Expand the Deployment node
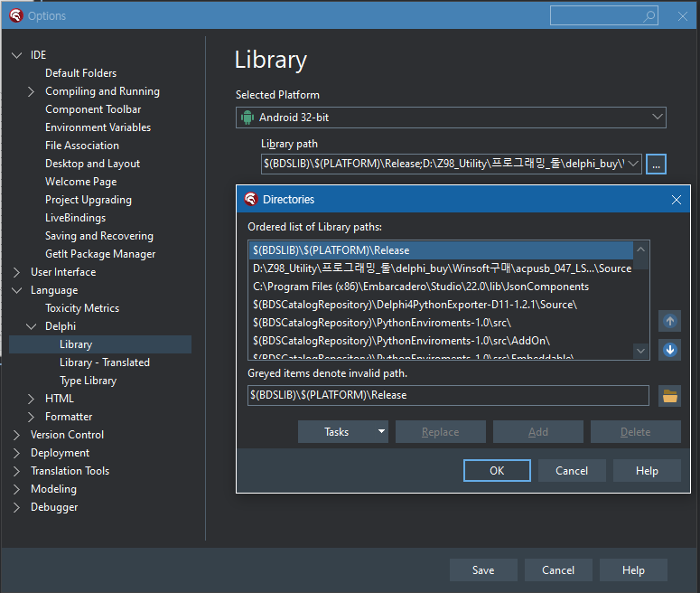 point(16,453)
